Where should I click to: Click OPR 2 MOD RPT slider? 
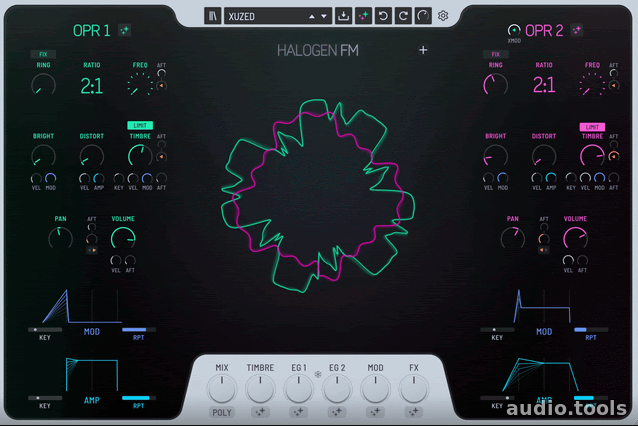[x=591, y=330]
